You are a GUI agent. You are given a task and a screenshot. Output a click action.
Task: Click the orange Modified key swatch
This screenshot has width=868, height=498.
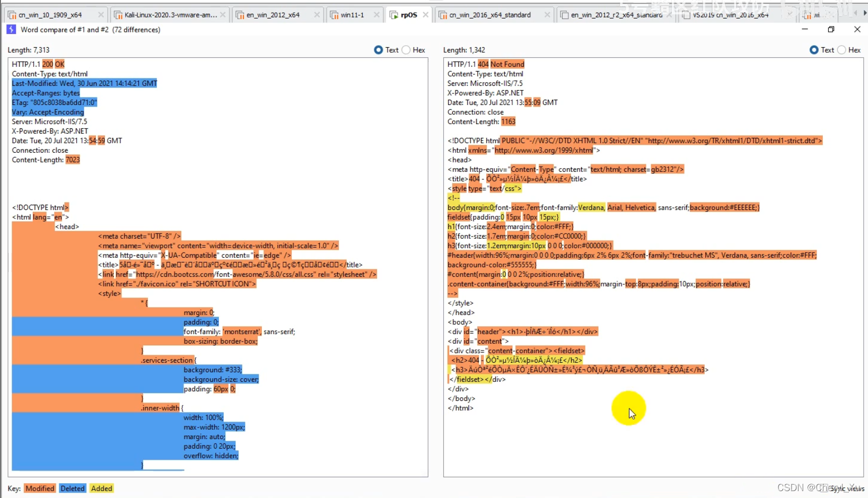[x=40, y=488]
